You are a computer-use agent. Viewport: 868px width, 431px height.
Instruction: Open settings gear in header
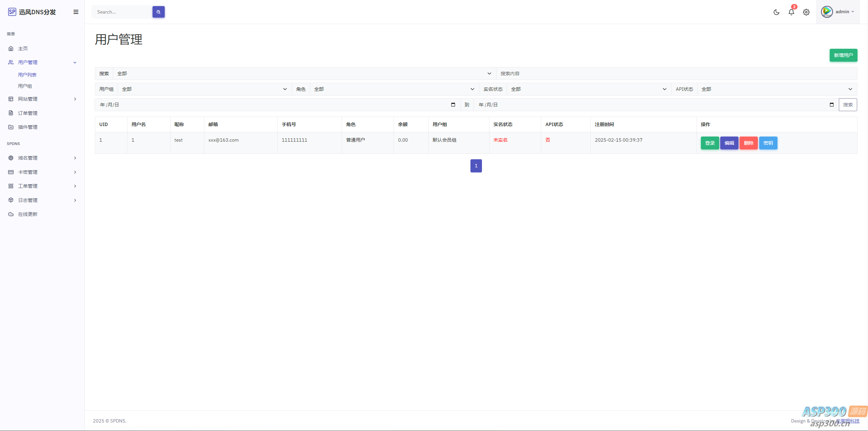click(x=806, y=12)
